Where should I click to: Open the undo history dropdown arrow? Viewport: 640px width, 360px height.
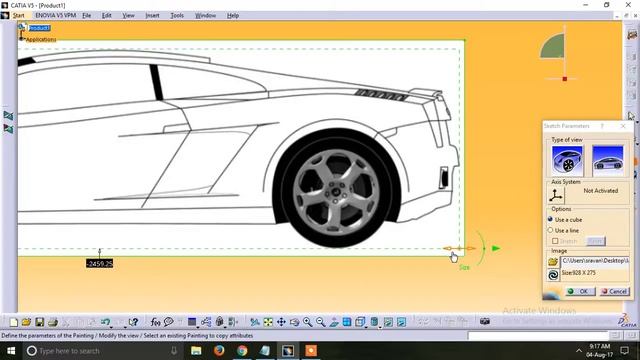click(111, 327)
